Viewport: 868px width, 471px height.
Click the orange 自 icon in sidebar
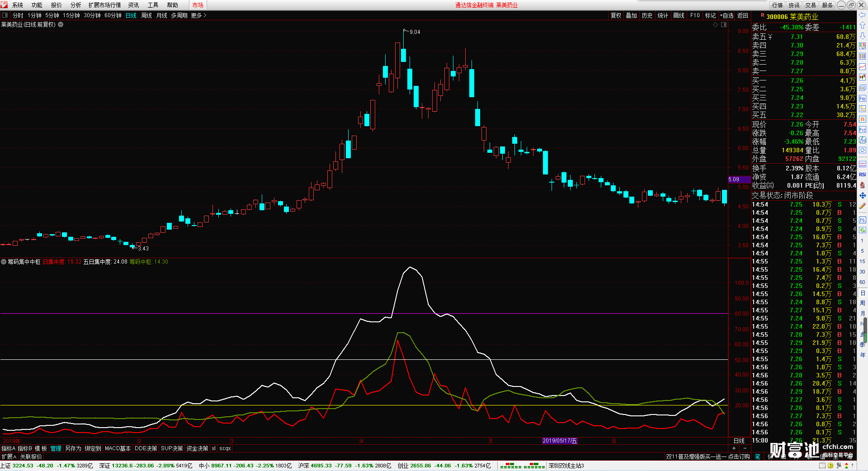863,119
